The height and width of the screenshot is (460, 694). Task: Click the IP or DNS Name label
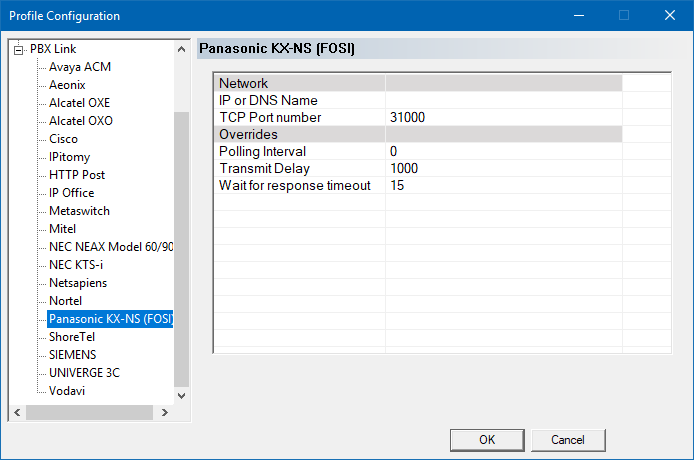click(x=268, y=101)
